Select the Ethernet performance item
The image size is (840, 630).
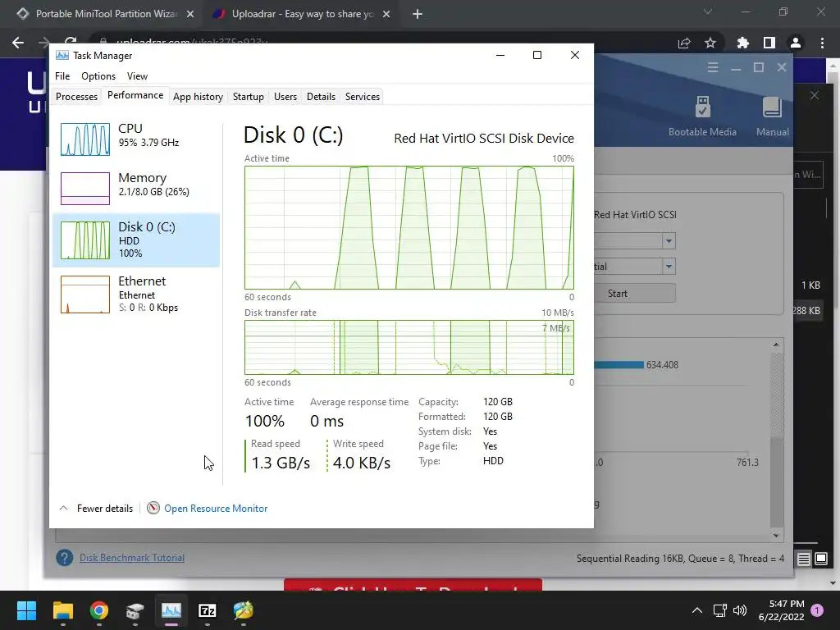[x=136, y=294]
